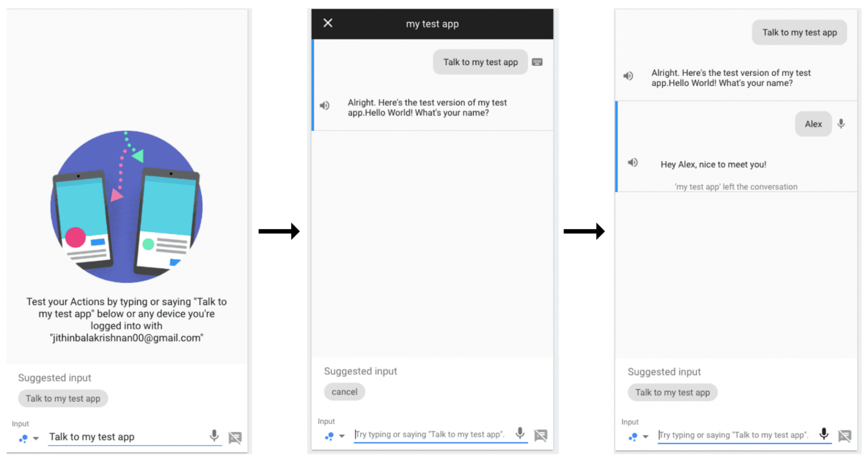Select the 'Talk to my test app' suggestion chip in left panel

63,398
